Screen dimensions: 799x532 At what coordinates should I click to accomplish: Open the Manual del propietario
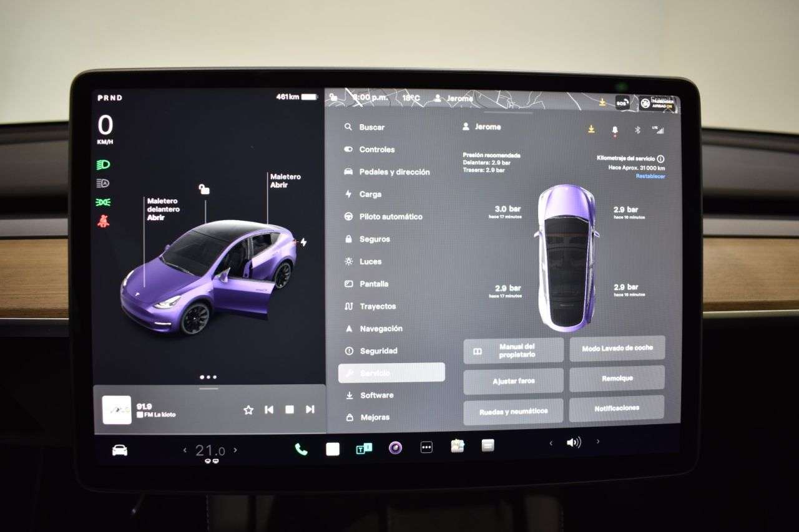tap(514, 350)
